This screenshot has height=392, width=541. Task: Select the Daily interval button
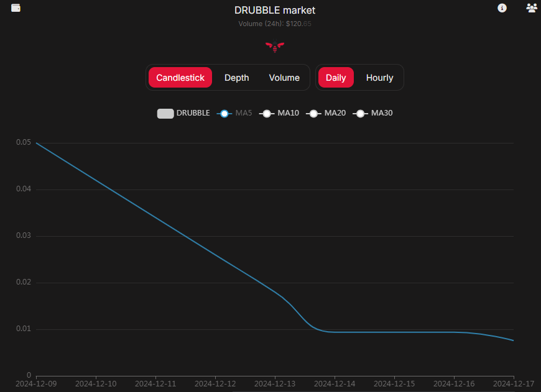[x=336, y=78]
